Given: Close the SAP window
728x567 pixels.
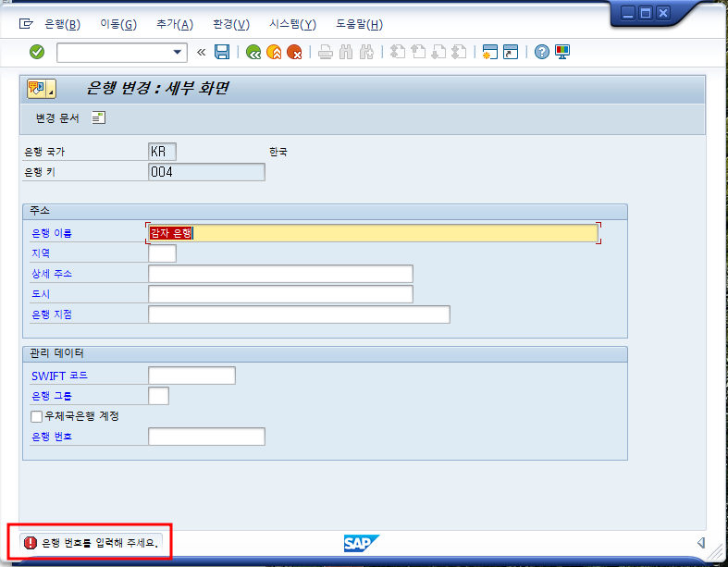Looking at the screenshot, I should tap(663, 14).
